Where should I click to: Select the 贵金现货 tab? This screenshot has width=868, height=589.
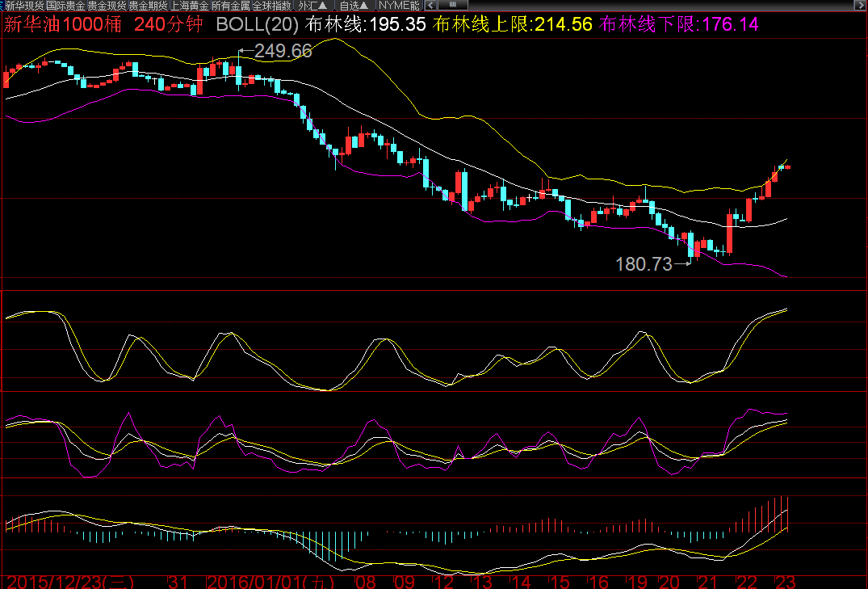[x=107, y=5]
